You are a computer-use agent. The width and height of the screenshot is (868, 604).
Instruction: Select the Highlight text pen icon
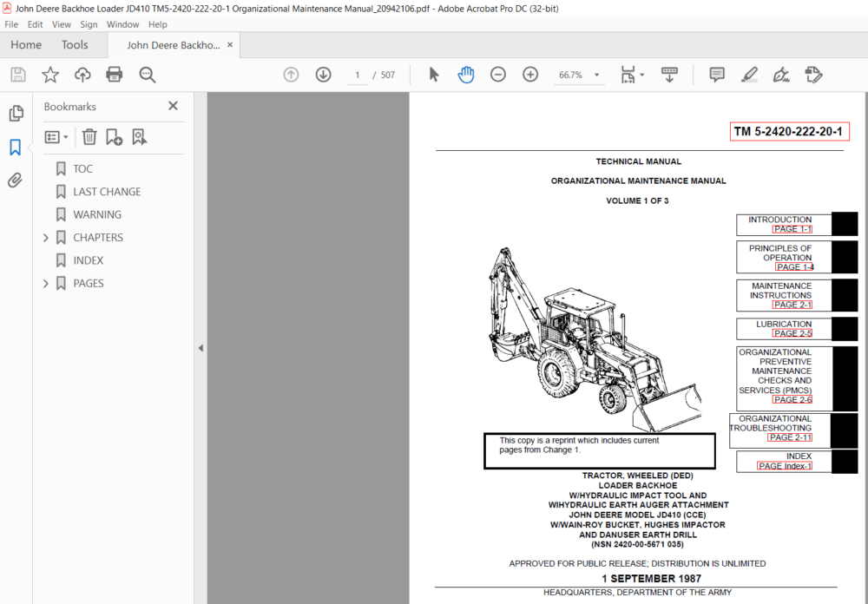[x=749, y=75]
